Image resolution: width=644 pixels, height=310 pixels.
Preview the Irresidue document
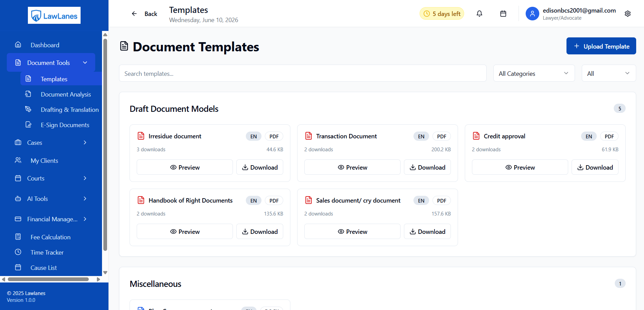185,167
